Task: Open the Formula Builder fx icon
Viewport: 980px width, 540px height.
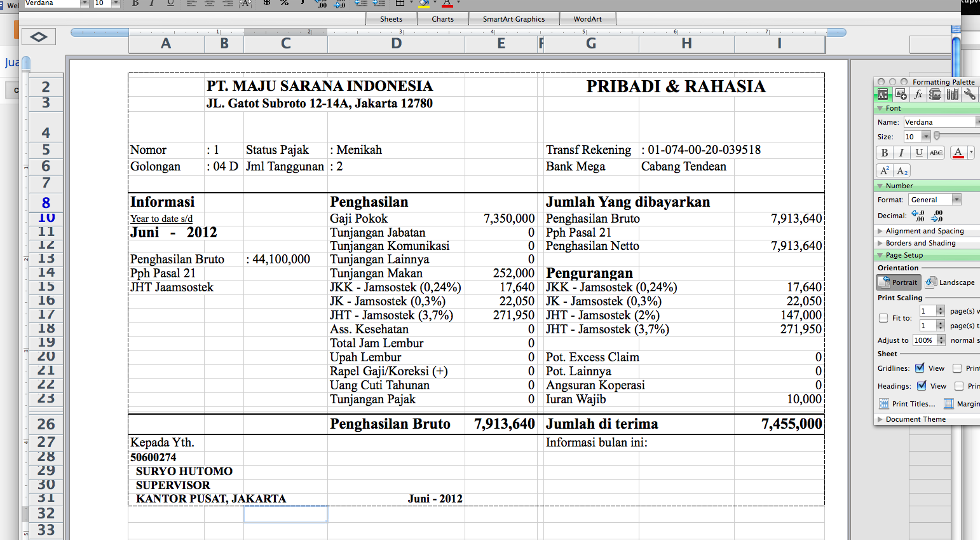Action: point(918,95)
